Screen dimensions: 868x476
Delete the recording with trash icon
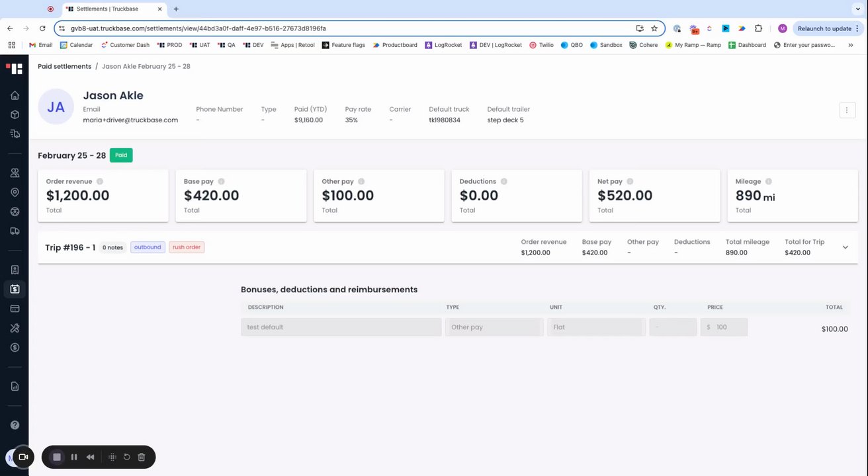tap(142, 457)
